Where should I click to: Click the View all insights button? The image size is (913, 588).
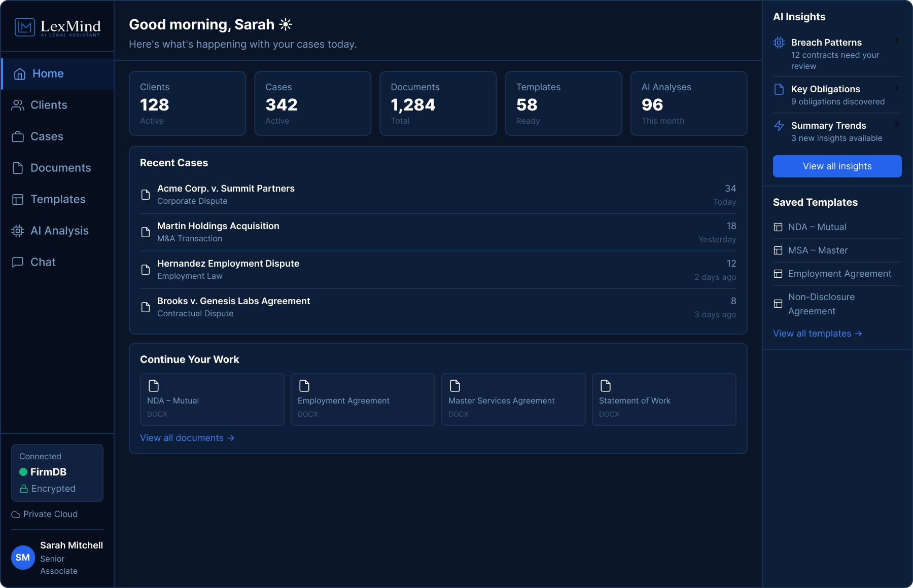pos(837,166)
